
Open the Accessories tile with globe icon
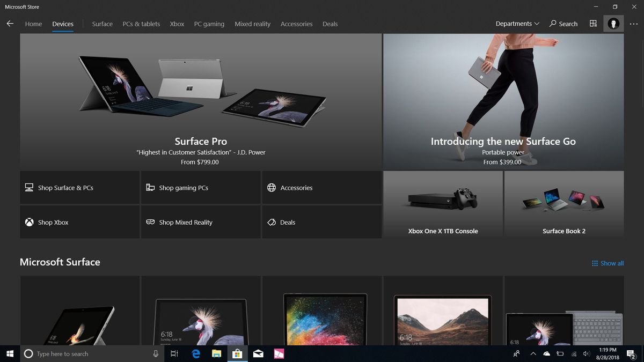click(x=322, y=188)
